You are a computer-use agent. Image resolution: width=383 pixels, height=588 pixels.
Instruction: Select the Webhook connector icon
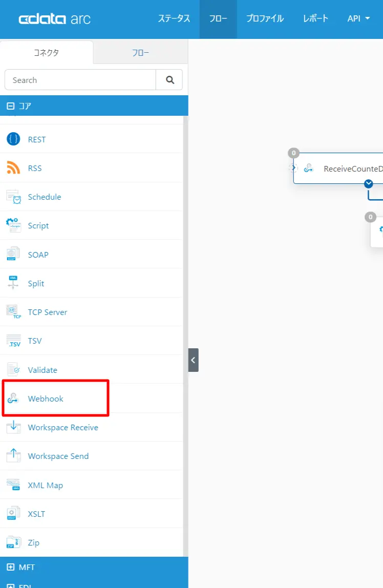(x=13, y=398)
